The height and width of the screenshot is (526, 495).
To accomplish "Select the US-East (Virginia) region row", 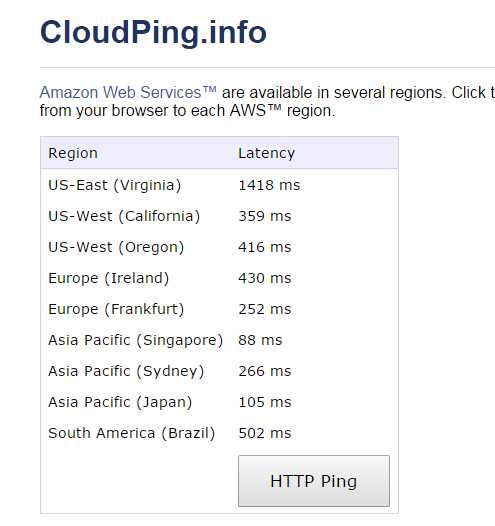I will coord(220,185).
